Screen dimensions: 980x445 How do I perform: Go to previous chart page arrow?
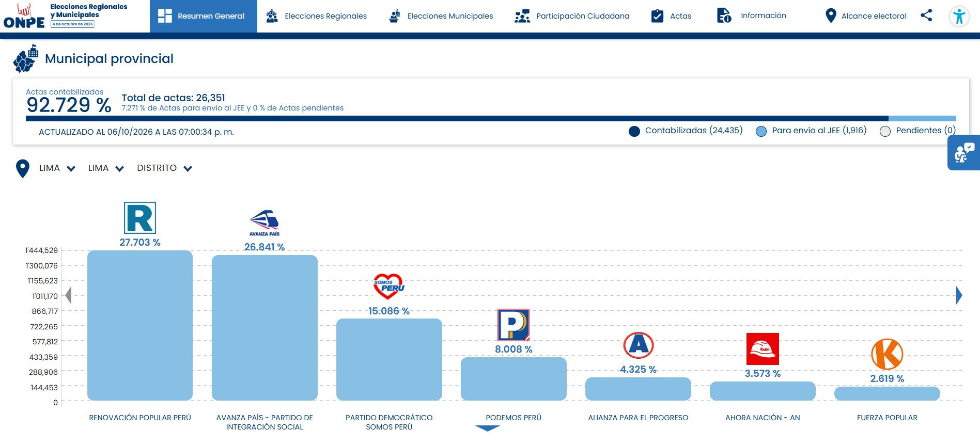(68, 295)
